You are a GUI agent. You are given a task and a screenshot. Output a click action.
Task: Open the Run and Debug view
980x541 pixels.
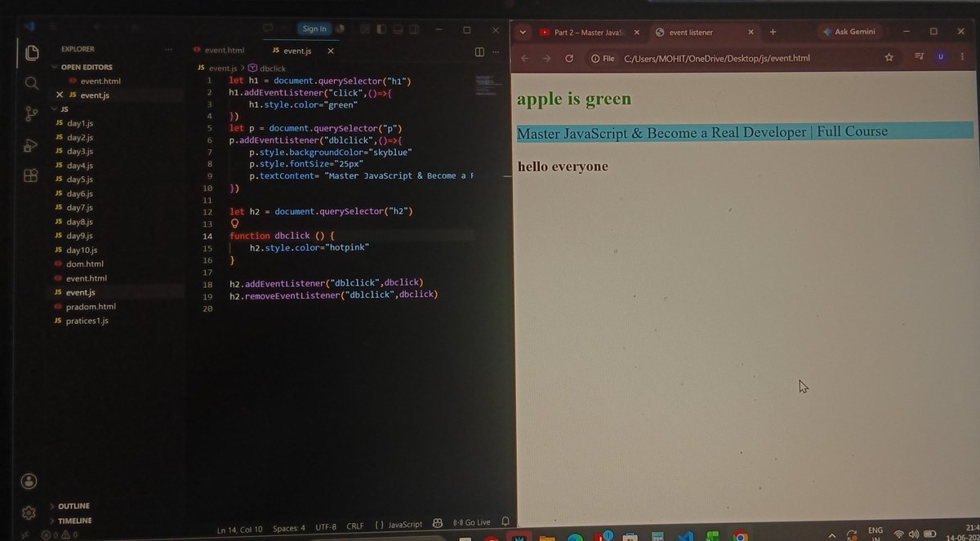coord(31,144)
